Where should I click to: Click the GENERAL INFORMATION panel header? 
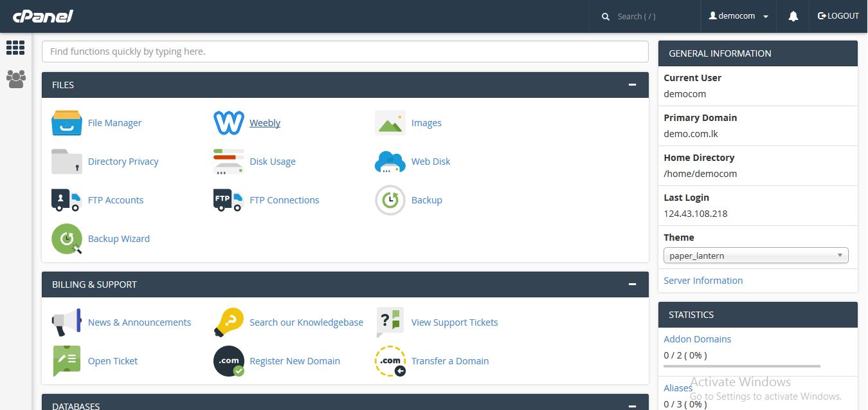[758, 53]
